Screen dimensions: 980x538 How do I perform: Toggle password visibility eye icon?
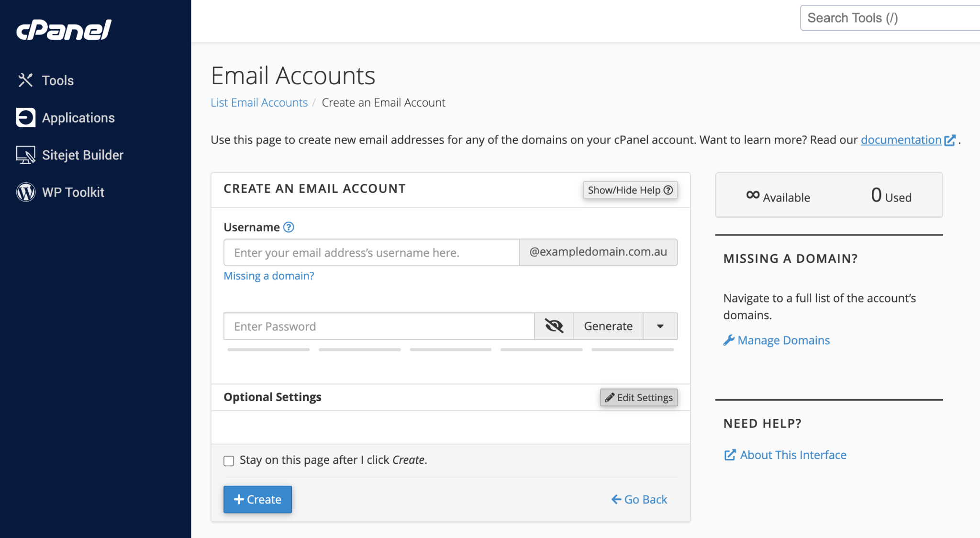[554, 326]
